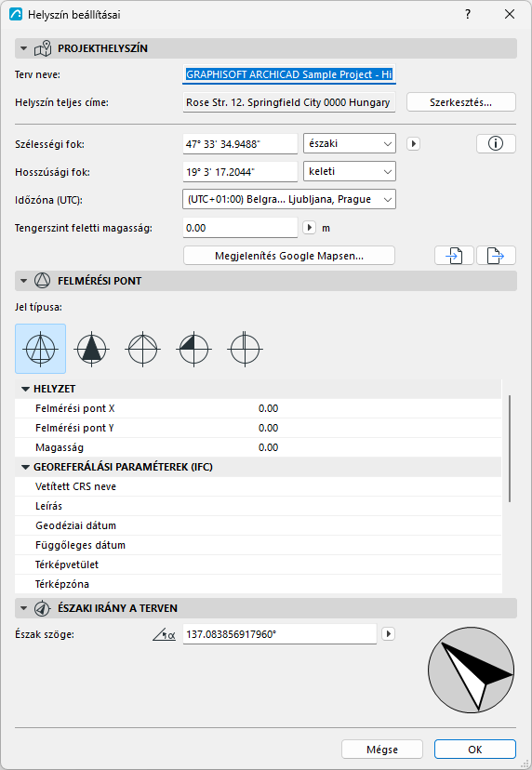This screenshot has height=770, width=532.
Task: Open the altitude units arrow popup
Action: coord(309,228)
